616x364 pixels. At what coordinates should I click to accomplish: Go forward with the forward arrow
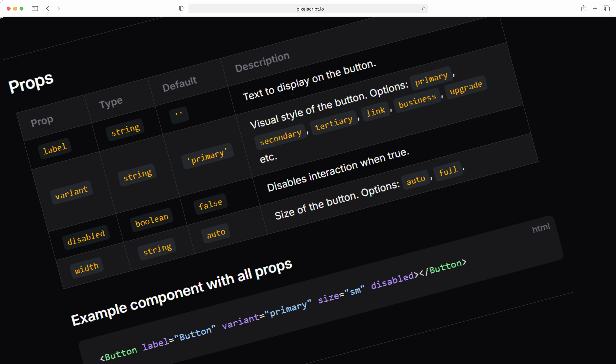pyautogui.click(x=59, y=9)
